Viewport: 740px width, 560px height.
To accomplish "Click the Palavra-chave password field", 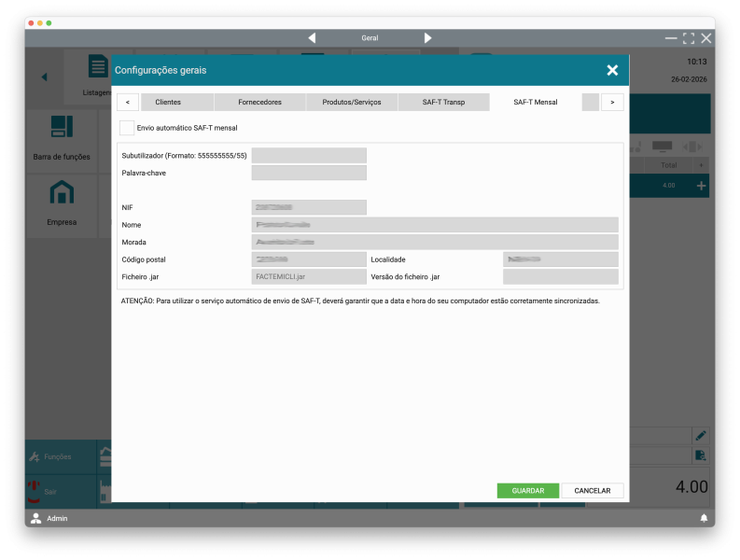I will tap(309, 173).
